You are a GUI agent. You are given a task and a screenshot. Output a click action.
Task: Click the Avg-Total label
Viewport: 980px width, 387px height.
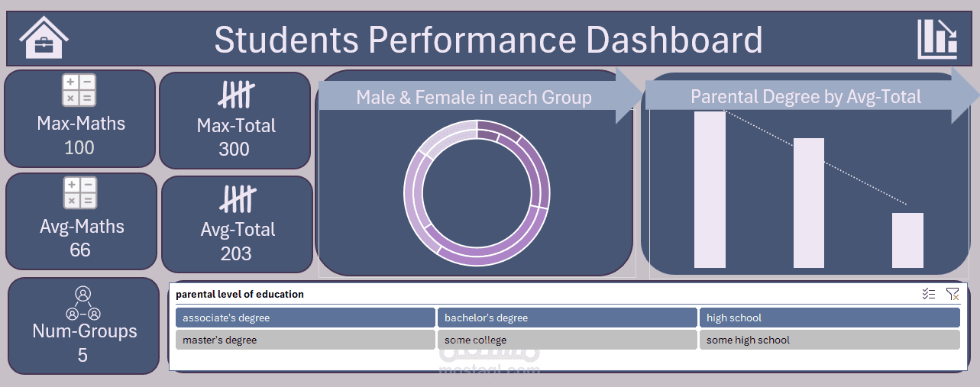238,229
